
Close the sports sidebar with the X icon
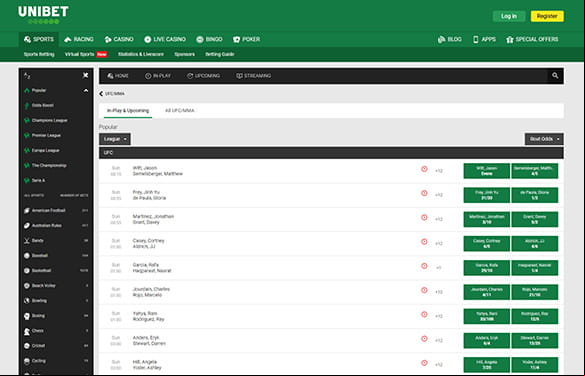click(85, 75)
